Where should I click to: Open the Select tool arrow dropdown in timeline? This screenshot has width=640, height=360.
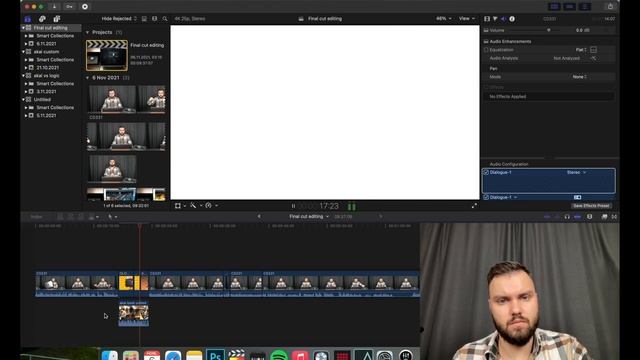click(x=113, y=217)
